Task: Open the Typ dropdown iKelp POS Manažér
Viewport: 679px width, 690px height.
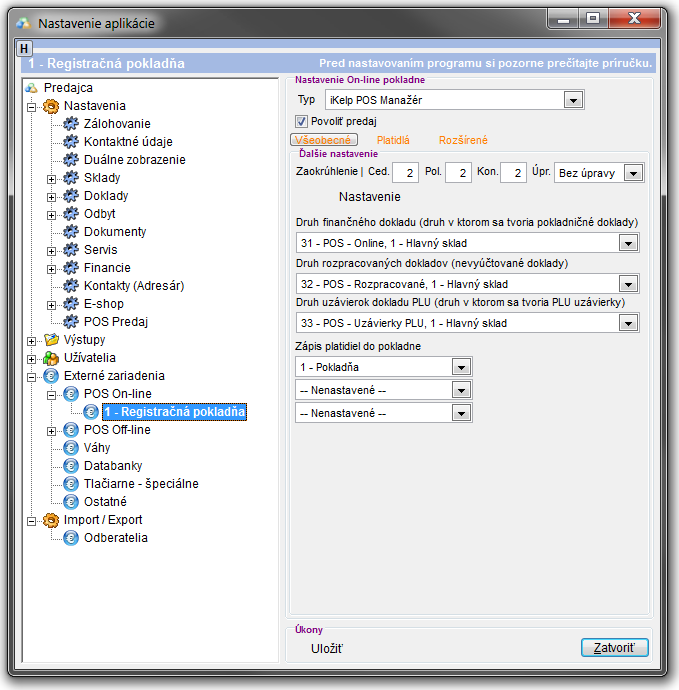Action: pos(572,100)
